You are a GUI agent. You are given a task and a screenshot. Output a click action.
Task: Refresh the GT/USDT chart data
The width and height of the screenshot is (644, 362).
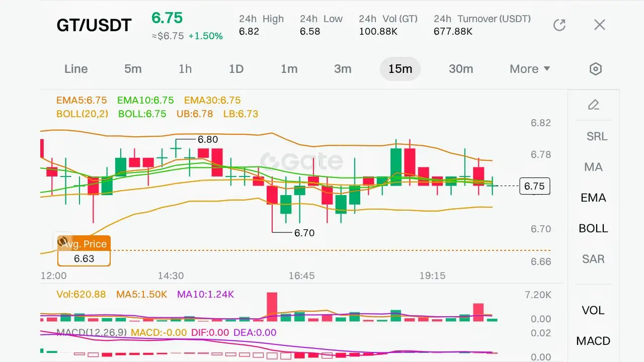[x=559, y=25]
